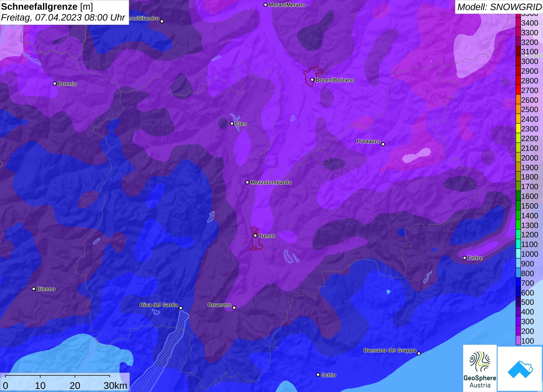Click the Feltre city marker

(465, 258)
